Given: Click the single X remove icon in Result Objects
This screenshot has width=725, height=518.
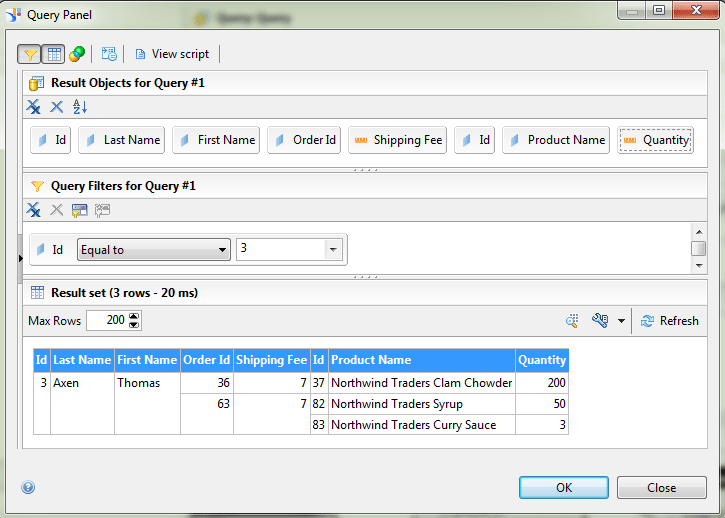Looking at the screenshot, I should [x=57, y=107].
